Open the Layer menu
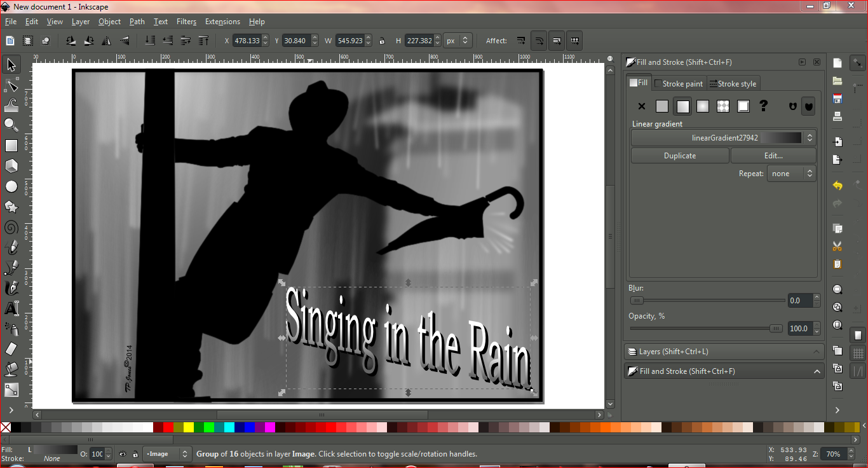 coord(81,22)
